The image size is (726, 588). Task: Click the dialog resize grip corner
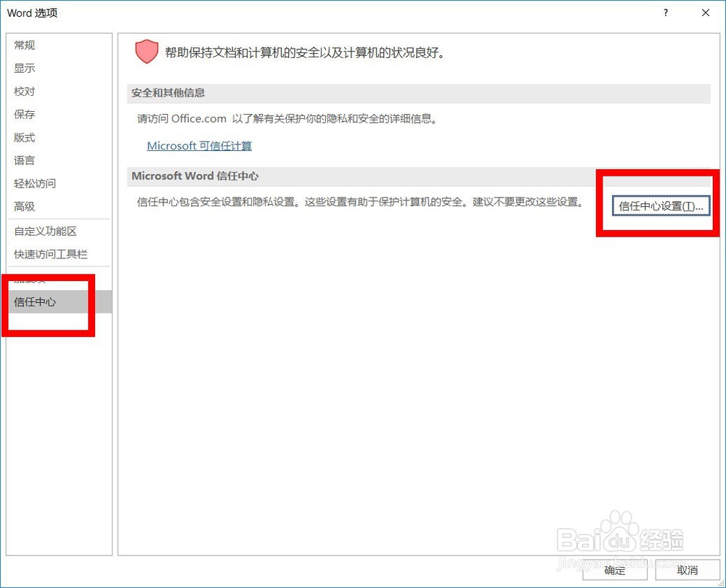(x=722, y=584)
